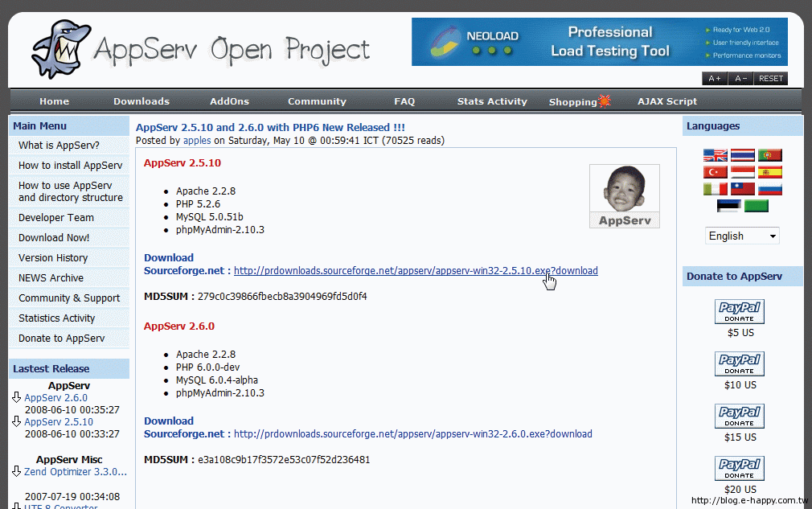This screenshot has width=812, height=509.
Task: Select the Spanish flag language
Action: coord(769,172)
